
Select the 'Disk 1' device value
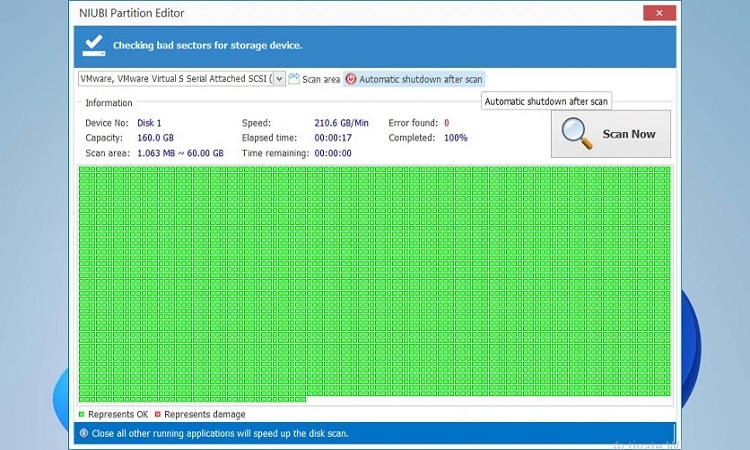(x=149, y=123)
